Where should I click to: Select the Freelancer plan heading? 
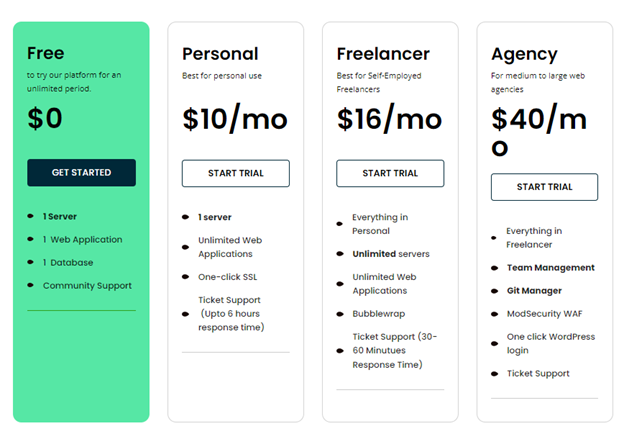[383, 54]
